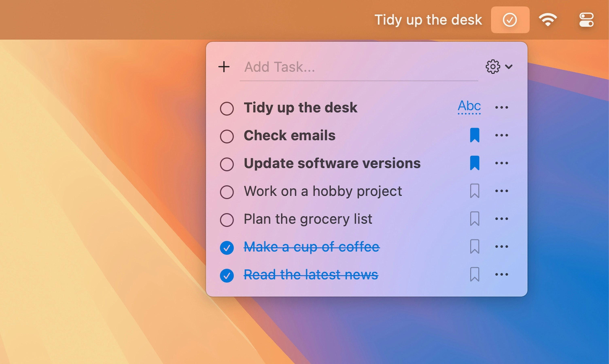Remove bookmark from Check emails

(475, 135)
